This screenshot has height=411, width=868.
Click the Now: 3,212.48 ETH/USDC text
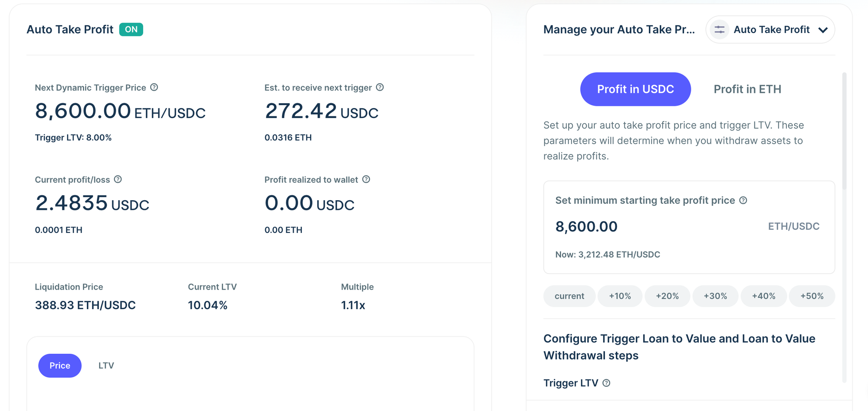(x=608, y=254)
